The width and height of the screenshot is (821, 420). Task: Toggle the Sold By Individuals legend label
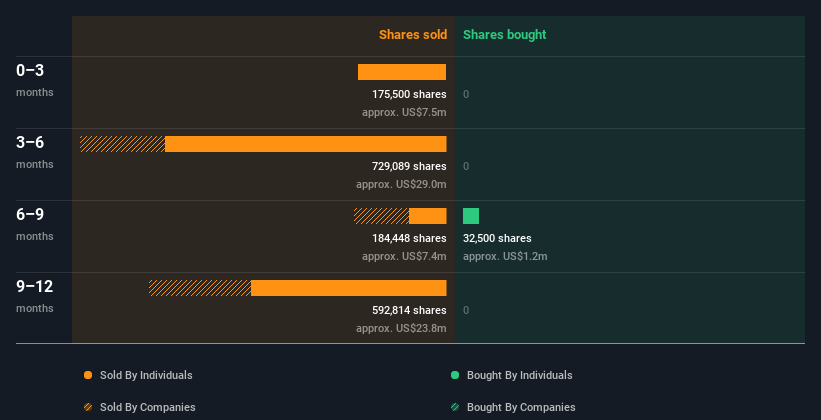click(x=146, y=375)
